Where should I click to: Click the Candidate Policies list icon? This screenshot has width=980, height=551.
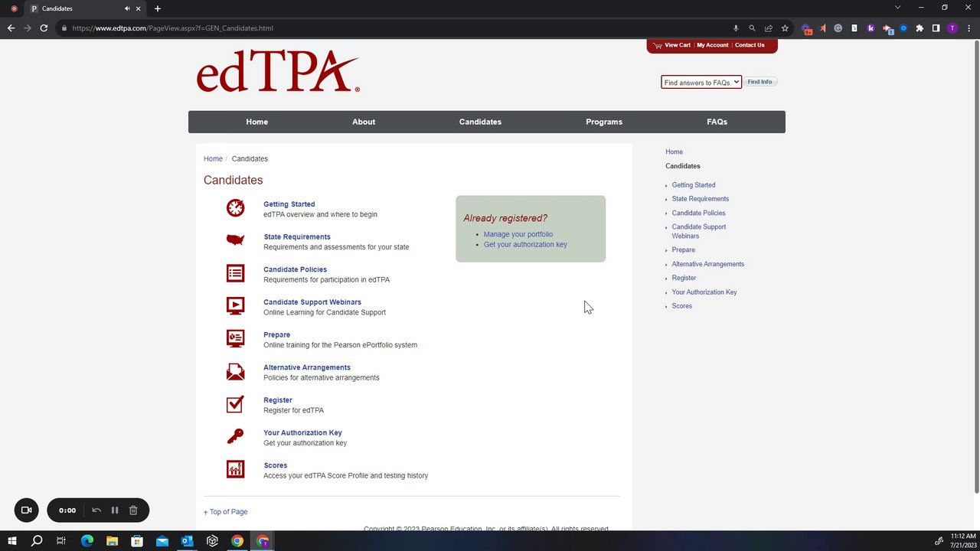[235, 273]
